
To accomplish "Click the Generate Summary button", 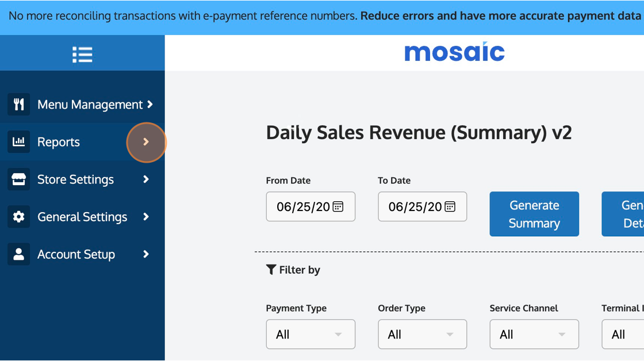I will [x=534, y=214].
